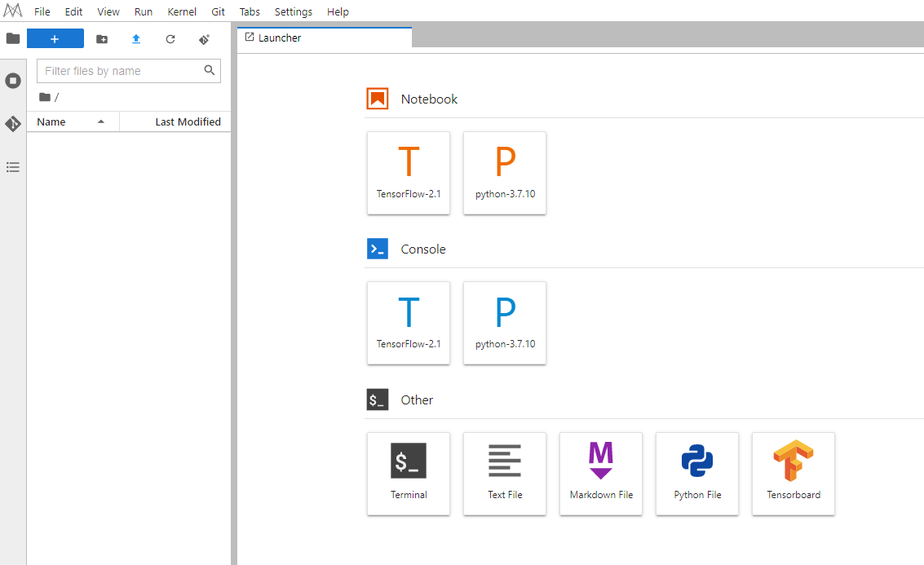Open the Edit menu
The width and height of the screenshot is (924, 565).
point(73,11)
